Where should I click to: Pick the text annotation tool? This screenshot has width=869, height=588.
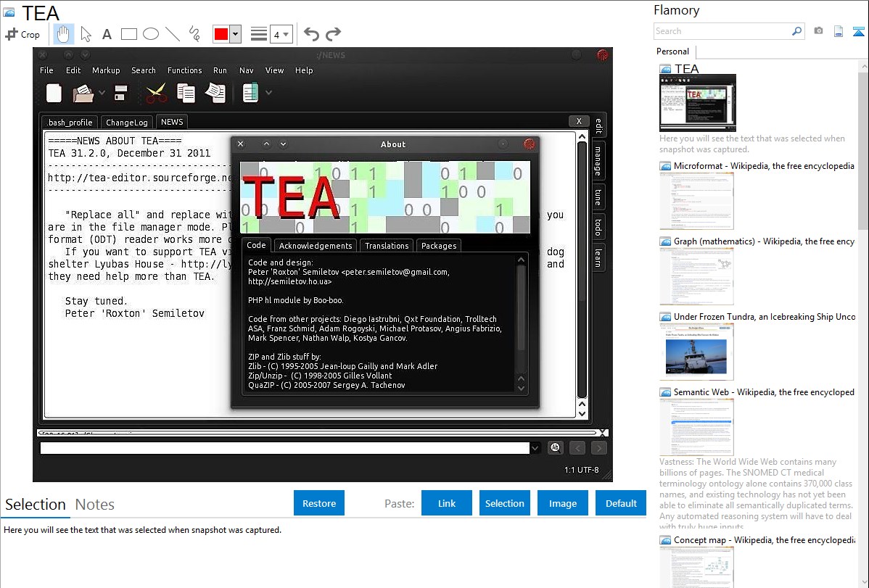[x=107, y=34]
